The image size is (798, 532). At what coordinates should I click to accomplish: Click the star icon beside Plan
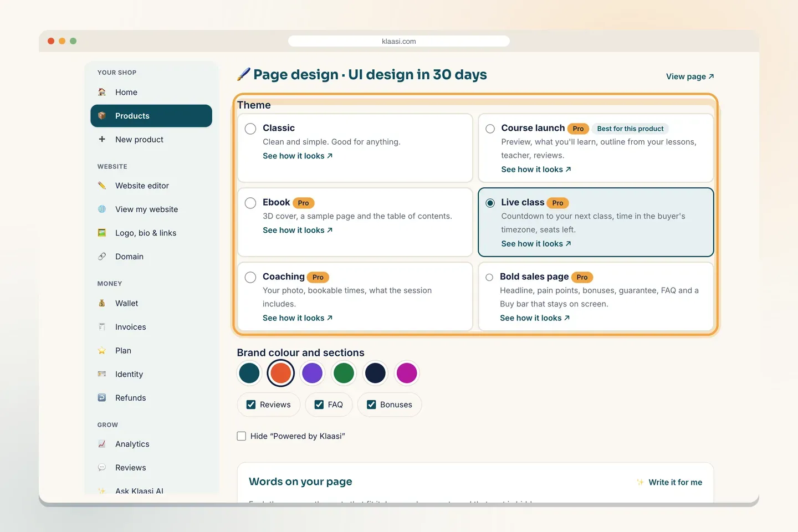tap(102, 350)
